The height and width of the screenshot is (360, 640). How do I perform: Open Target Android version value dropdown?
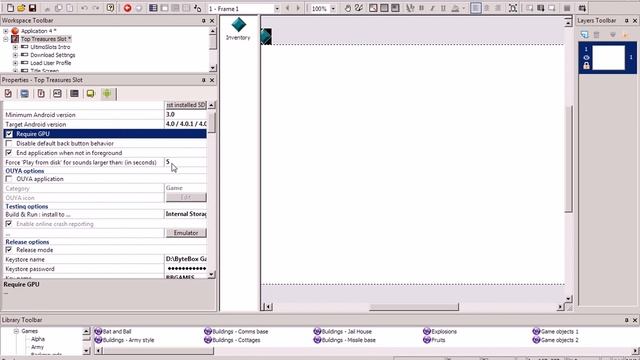(x=186, y=124)
